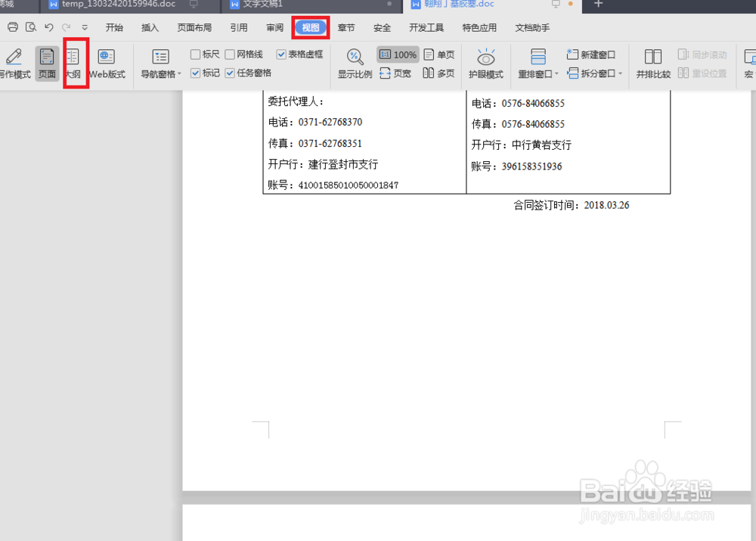756x541 pixels.
Task: Switch to 大纲 (Outline) view mode
Action: click(x=74, y=64)
